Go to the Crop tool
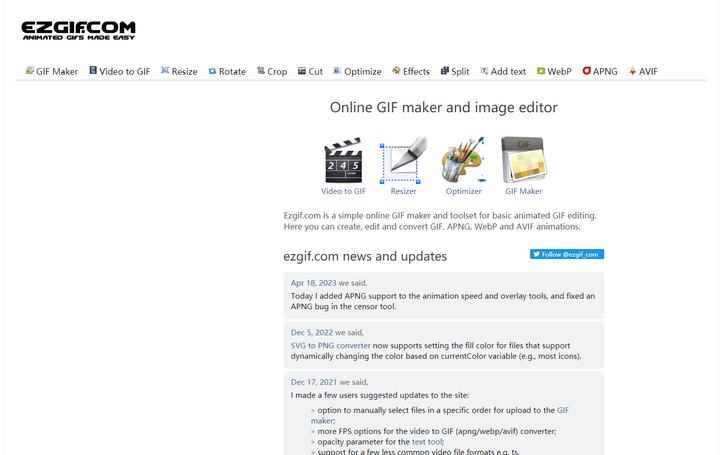720x455 pixels. pos(272,72)
